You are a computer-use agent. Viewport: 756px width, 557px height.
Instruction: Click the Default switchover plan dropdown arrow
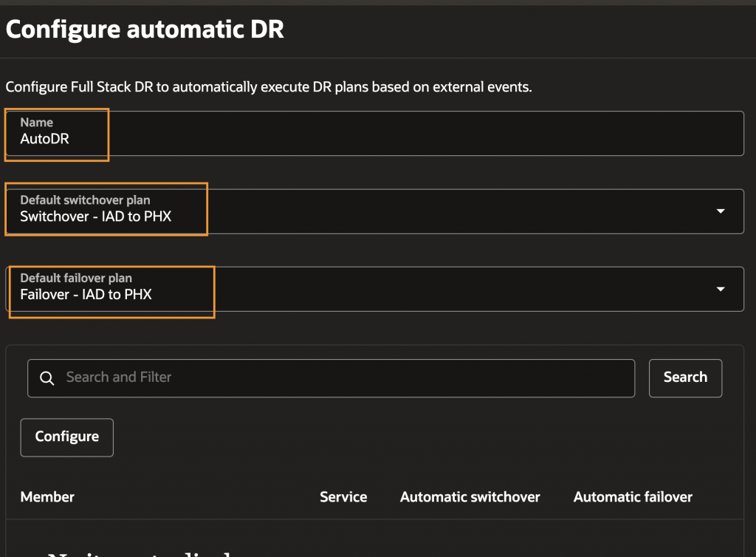[721, 211]
